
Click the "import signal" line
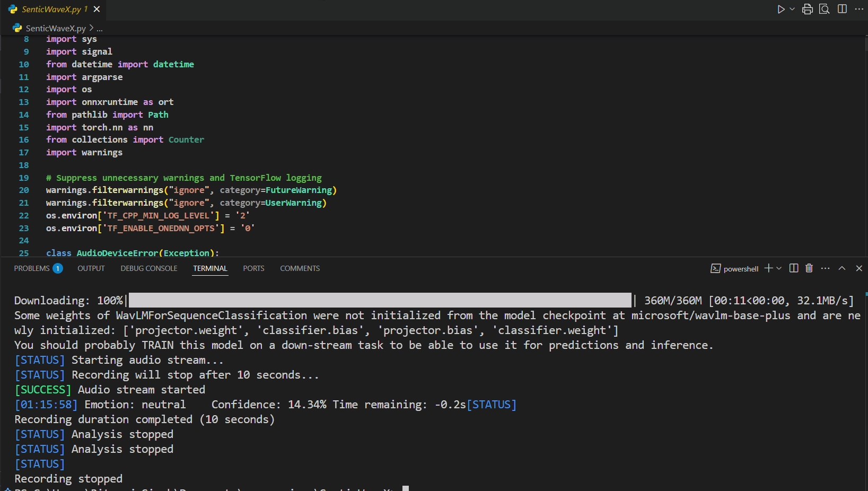[x=79, y=51]
